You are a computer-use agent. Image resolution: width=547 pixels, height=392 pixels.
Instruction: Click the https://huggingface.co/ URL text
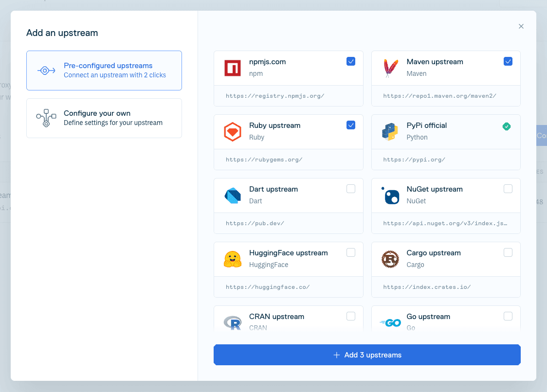coord(268,287)
